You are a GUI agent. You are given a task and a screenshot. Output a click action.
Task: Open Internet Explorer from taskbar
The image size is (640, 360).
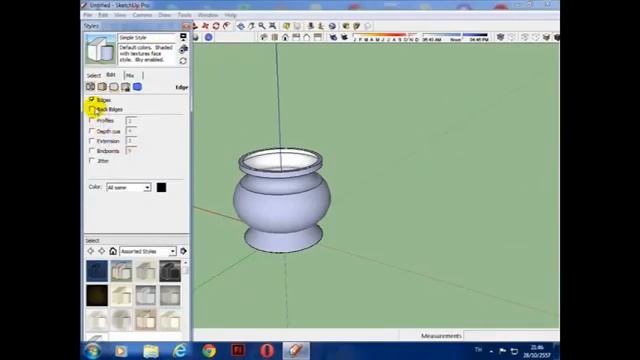coord(180,351)
